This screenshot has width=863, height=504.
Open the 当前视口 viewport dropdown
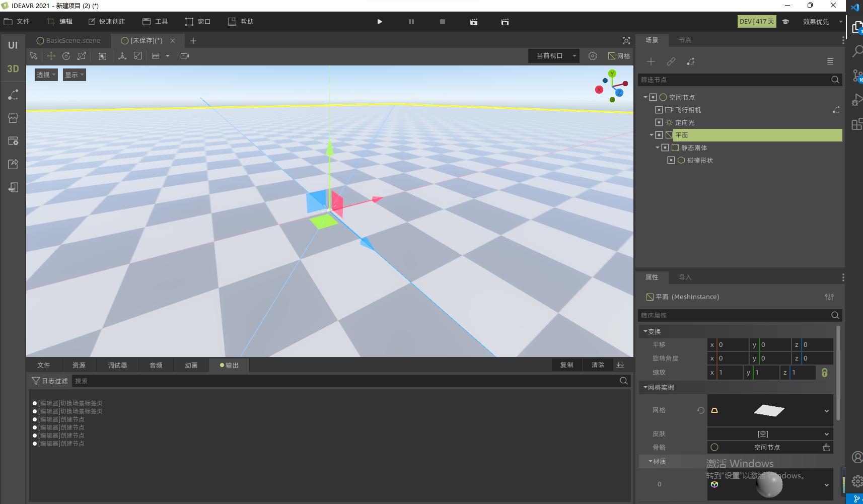(x=554, y=56)
